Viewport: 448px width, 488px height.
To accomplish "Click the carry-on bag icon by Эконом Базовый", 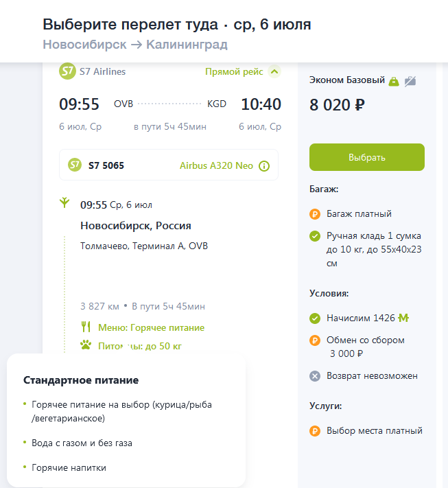I will point(394,81).
